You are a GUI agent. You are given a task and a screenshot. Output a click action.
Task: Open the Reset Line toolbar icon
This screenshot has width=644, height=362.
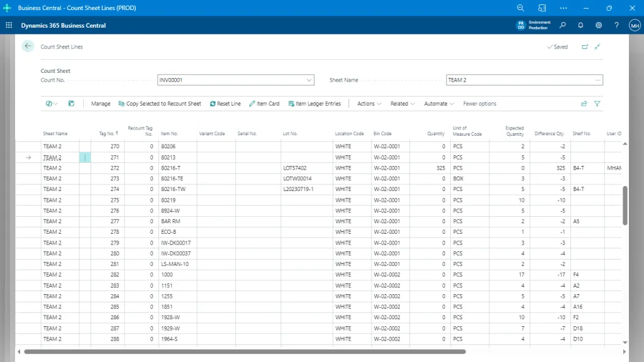click(225, 103)
